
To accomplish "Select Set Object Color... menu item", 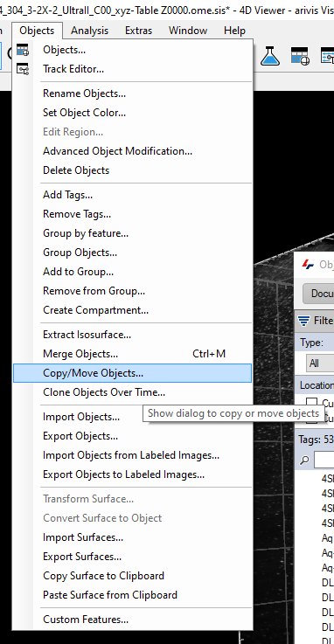I will coord(132,113).
